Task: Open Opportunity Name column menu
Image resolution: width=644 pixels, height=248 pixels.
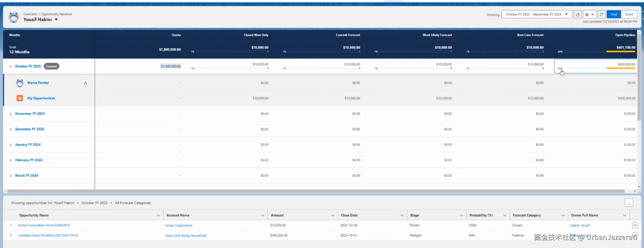Action: click(x=158, y=215)
